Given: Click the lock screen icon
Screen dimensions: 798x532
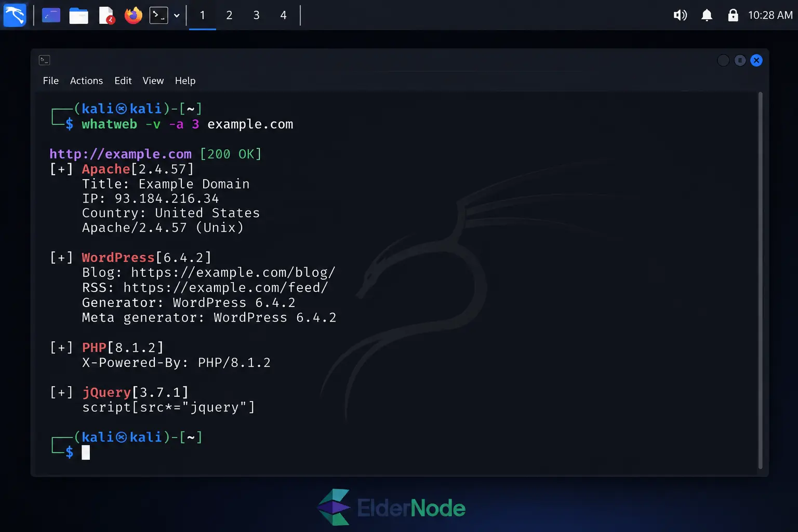Looking at the screenshot, I should click(733, 15).
